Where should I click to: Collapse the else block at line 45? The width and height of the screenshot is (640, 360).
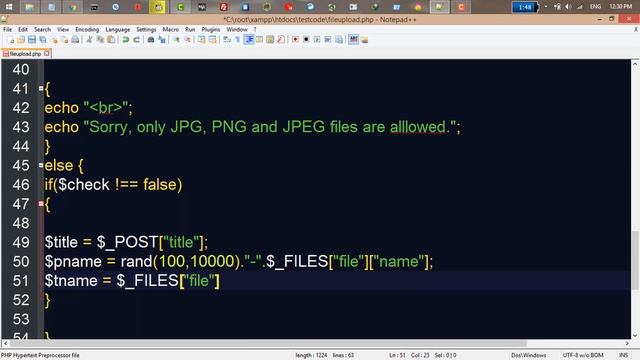point(41,165)
